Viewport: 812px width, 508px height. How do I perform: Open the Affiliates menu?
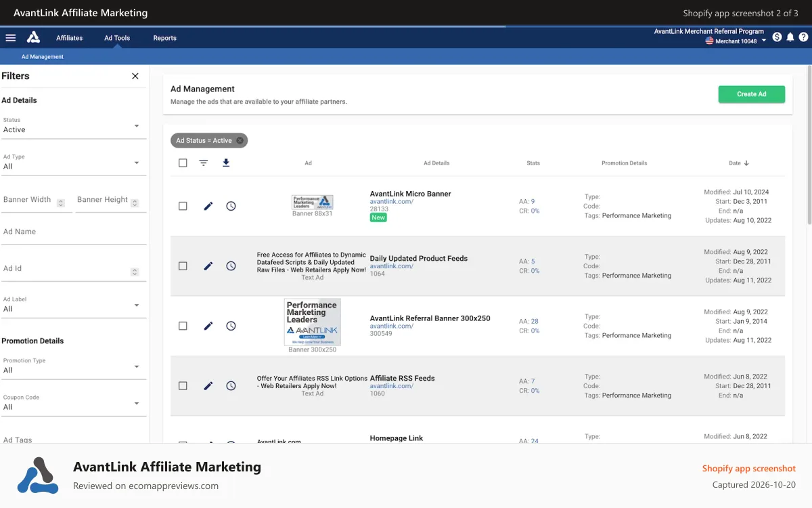coord(70,38)
